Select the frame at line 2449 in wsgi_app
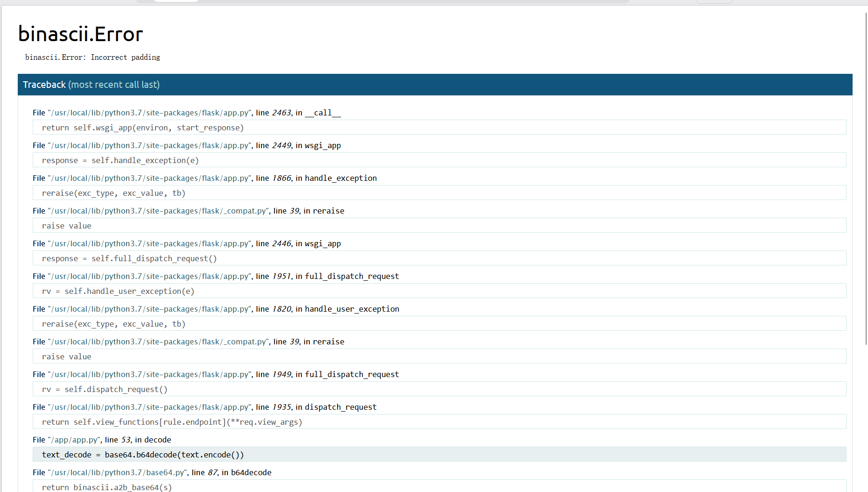 (x=186, y=145)
